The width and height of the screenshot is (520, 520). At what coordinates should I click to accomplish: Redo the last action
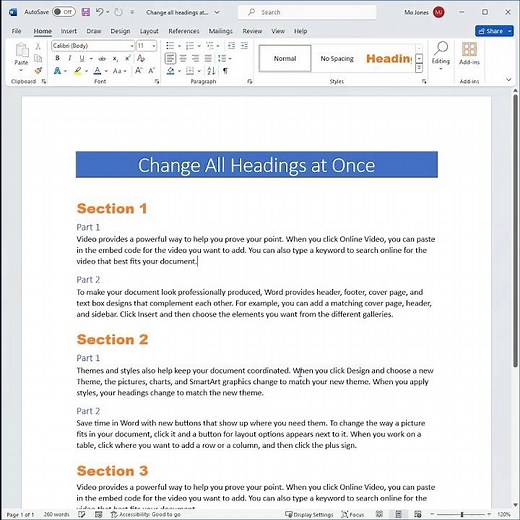(118, 12)
